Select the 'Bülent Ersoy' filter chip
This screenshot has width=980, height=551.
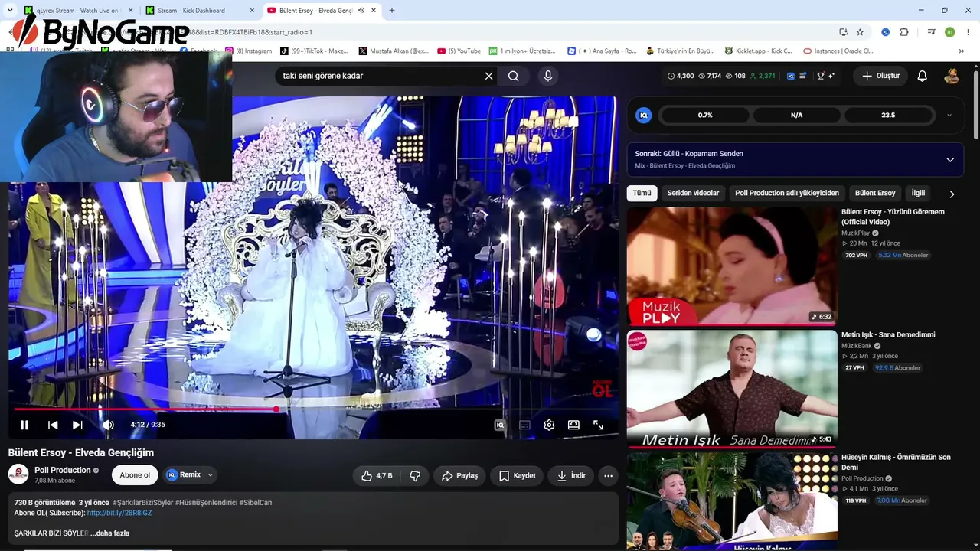point(875,193)
